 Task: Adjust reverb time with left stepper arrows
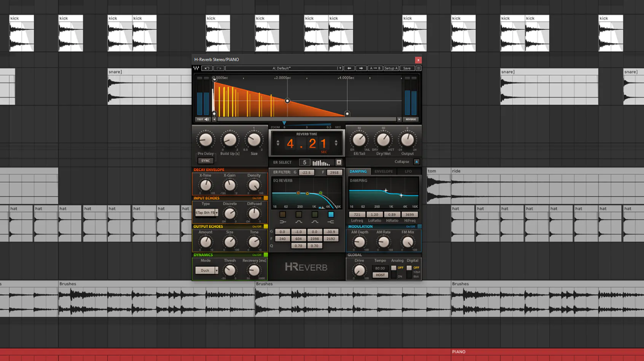tap(278, 143)
